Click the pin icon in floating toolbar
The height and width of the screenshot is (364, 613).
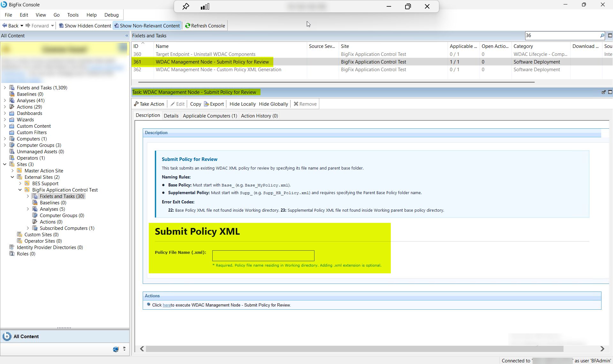click(185, 6)
